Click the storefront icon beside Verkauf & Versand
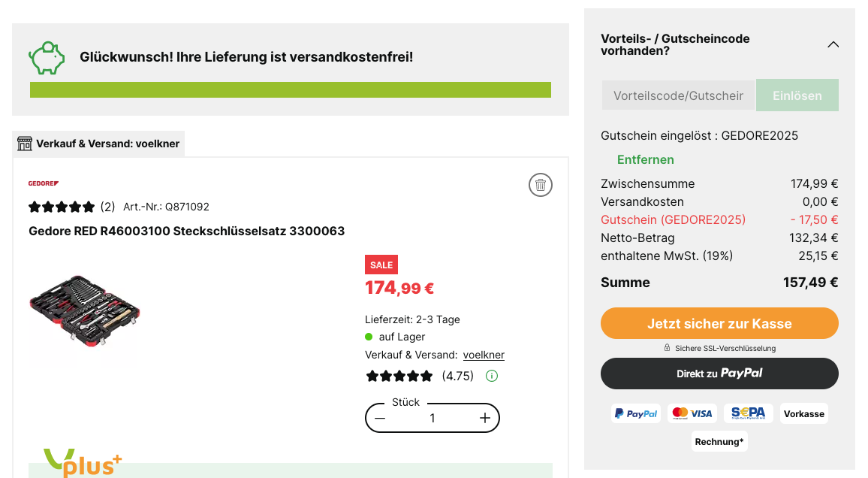The width and height of the screenshot is (868, 478). pos(25,144)
